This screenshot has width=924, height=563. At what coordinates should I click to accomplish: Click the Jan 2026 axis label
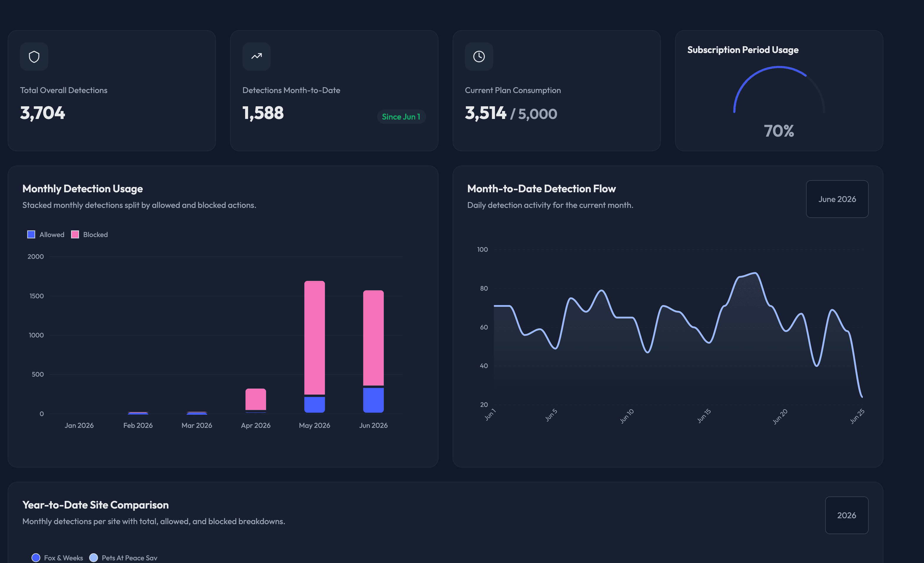pos(79,425)
